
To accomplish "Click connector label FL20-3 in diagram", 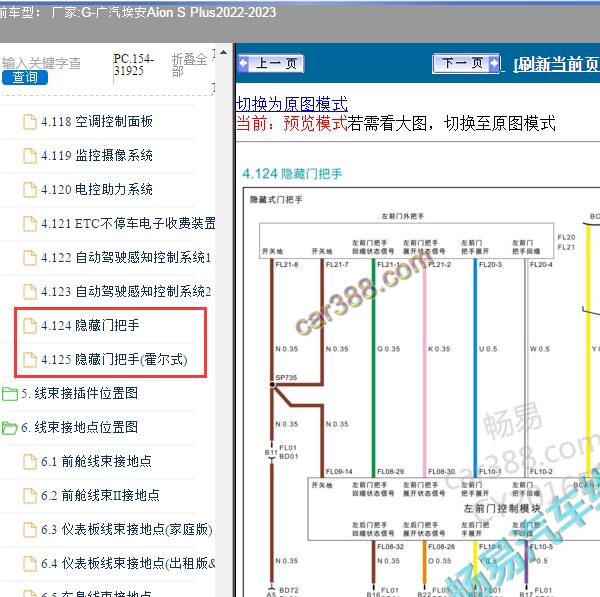I will pyautogui.click(x=490, y=264).
